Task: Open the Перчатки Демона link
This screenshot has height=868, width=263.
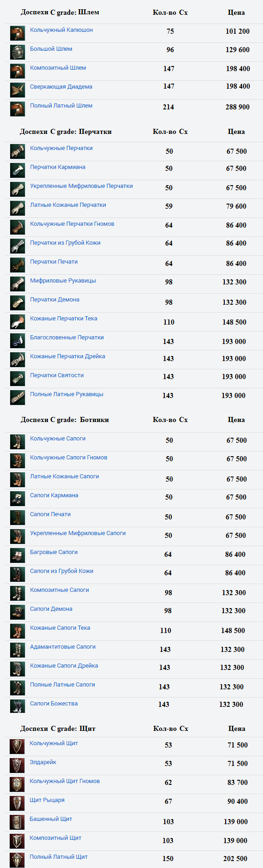Action: coord(54,300)
